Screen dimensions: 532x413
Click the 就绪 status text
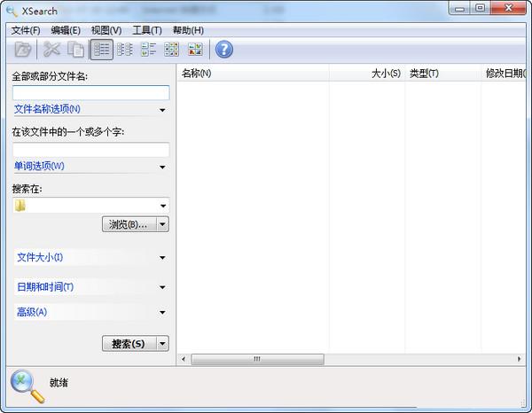pos(59,383)
